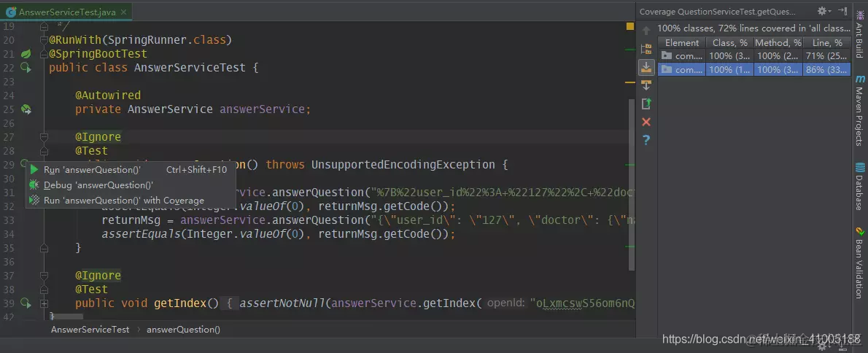Collapse fold marker beside @Ignore line 37

click(x=44, y=276)
